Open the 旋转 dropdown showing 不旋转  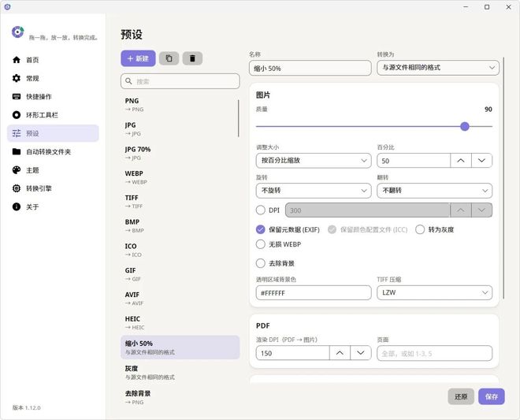pos(314,191)
